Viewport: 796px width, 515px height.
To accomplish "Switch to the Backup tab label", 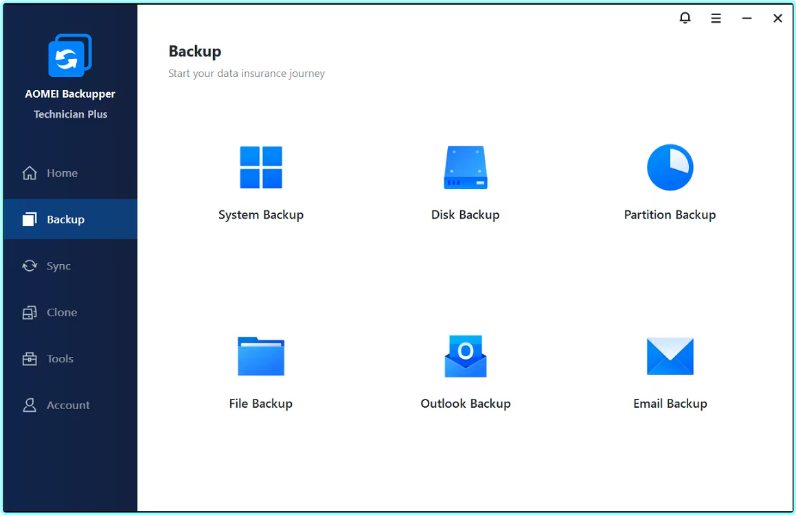I will 65,219.
